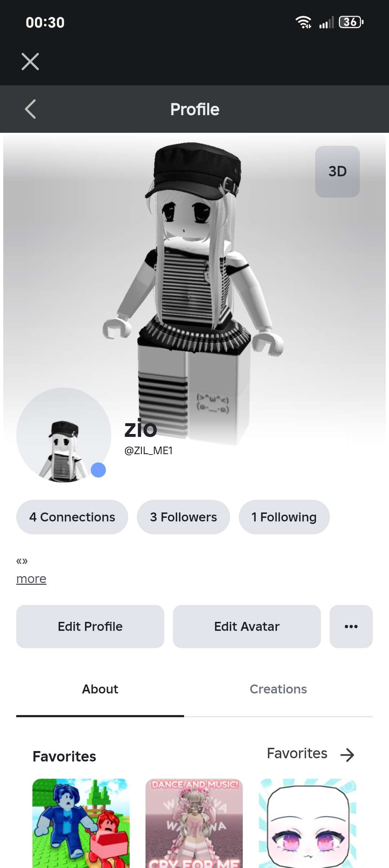Go back using the left chevron
The width and height of the screenshot is (389, 868).
(x=31, y=109)
